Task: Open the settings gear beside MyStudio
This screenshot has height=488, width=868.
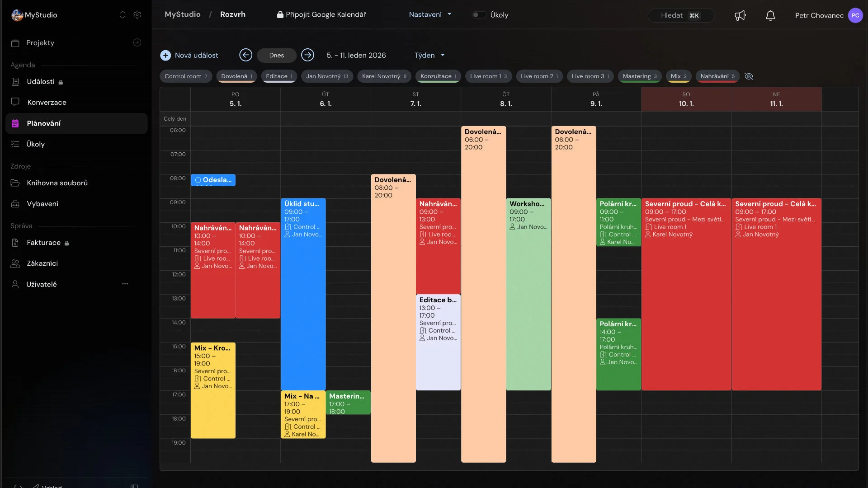Action: 137,15
